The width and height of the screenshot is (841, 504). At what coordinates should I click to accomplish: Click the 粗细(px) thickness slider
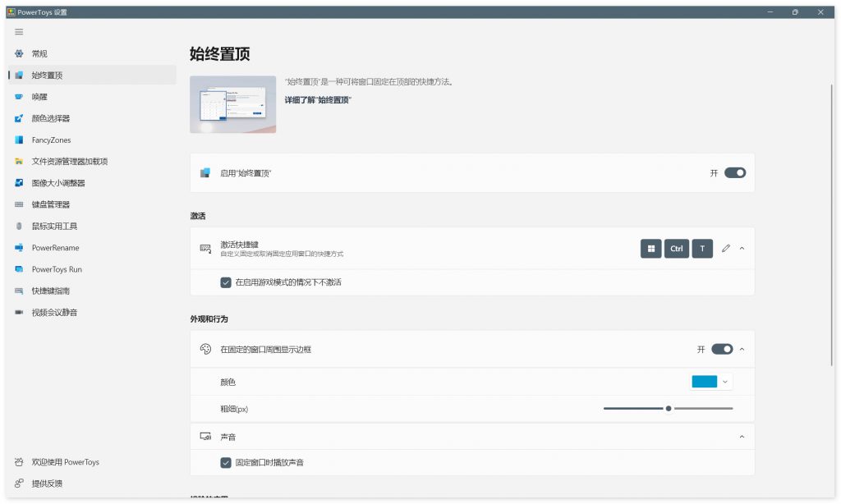pyautogui.click(x=669, y=408)
